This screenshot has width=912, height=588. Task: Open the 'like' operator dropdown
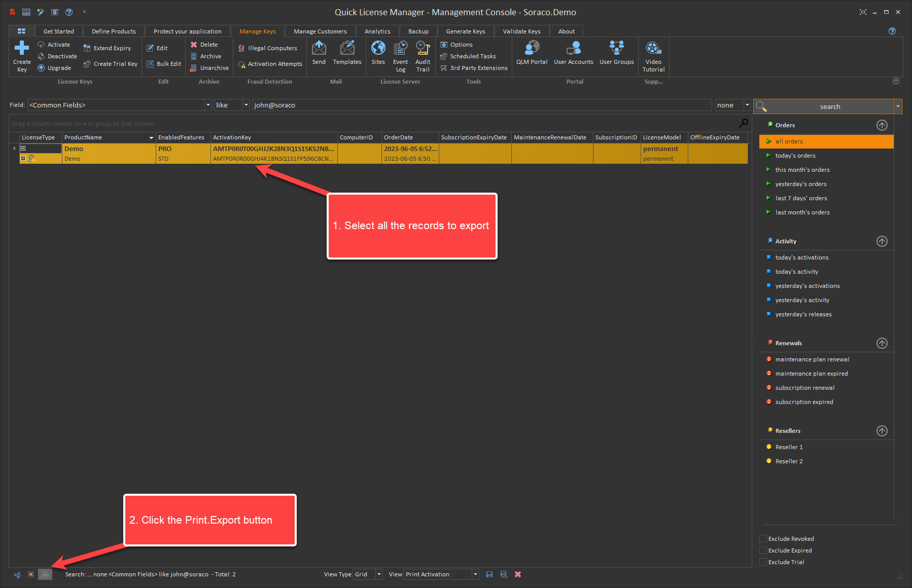246,105
